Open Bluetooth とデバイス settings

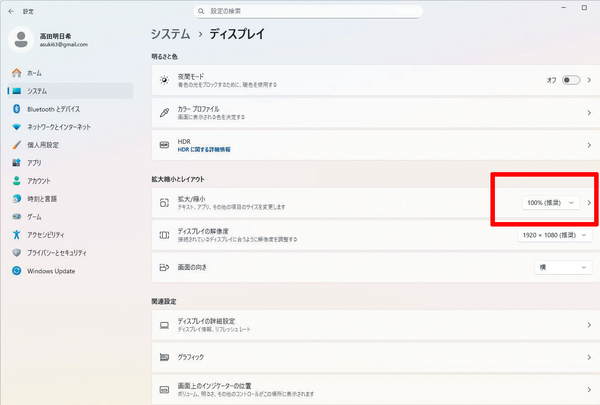(70, 109)
